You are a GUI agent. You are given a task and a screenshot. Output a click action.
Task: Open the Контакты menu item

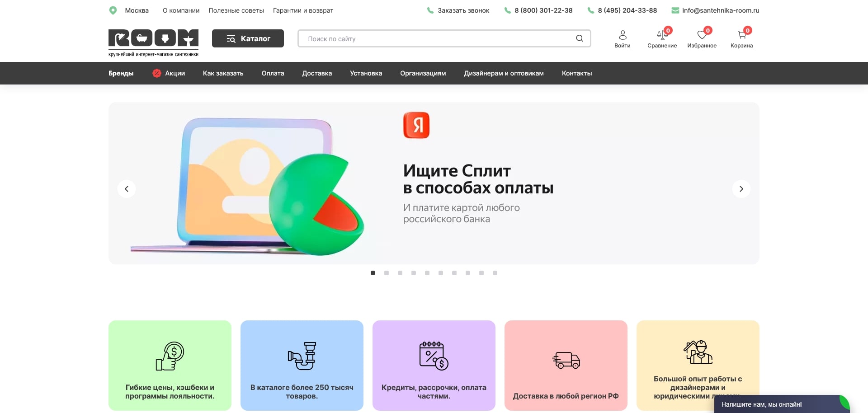tap(576, 73)
